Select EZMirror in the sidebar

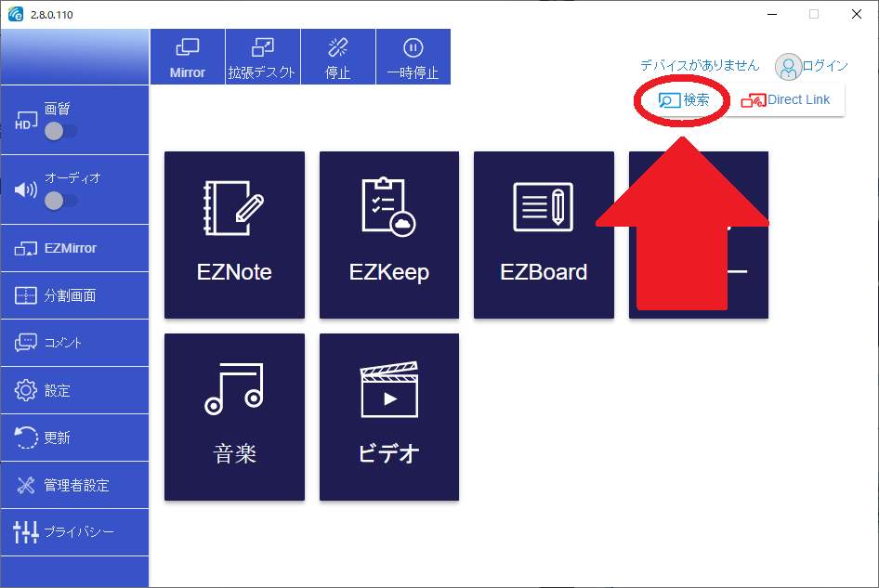pos(74,248)
